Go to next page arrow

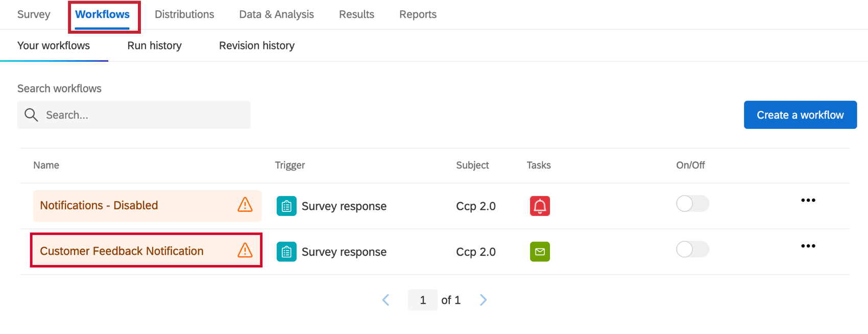[x=483, y=300]
